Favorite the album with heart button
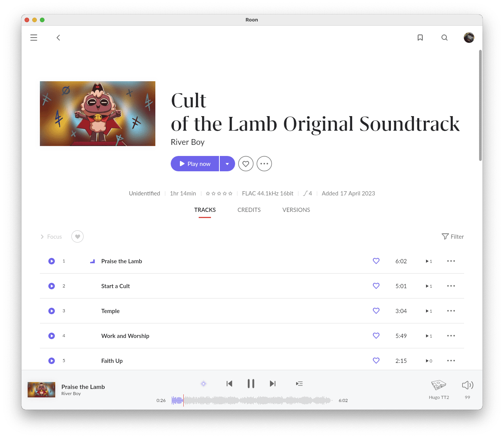Viewport: 504px width, 438px height. [x=246, y=164]
